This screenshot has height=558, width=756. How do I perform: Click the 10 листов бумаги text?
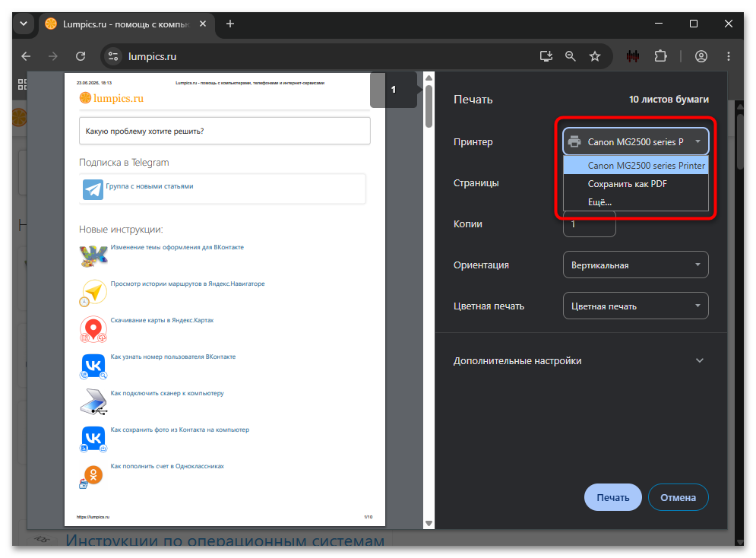pyautogui.click(x=669, y=100)
